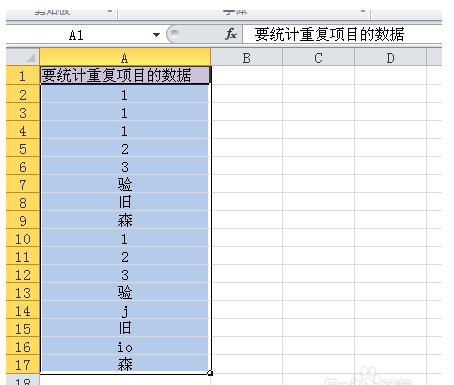Screen dimensions: 454x385
Task: Select row 10 header
Action: tap(23, 238)
